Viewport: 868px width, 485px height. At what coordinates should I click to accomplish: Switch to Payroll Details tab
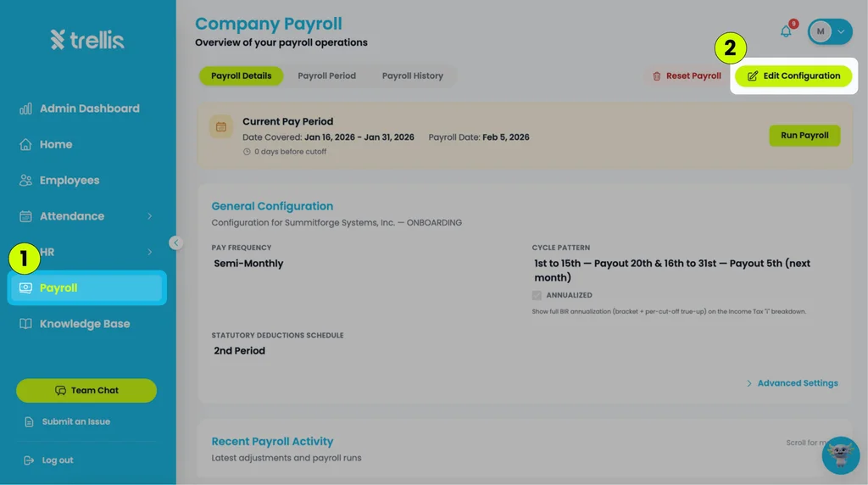pyautogui.click(x=242, y=75)
